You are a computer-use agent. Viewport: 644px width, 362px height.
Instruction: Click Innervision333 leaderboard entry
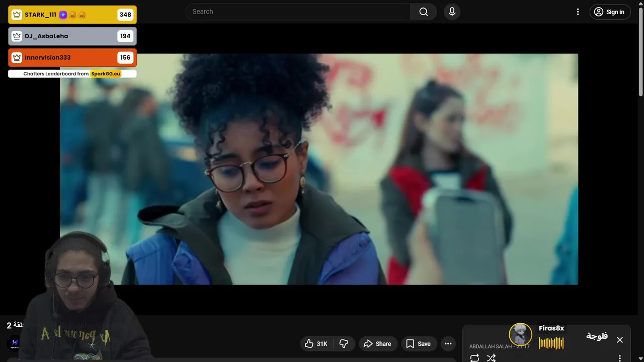(72, 57)
